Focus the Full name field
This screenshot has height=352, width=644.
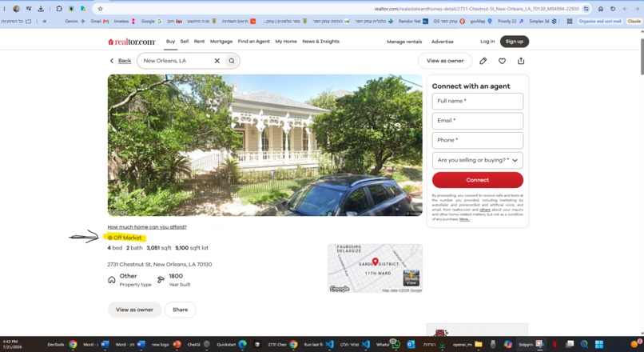point(478,101)
